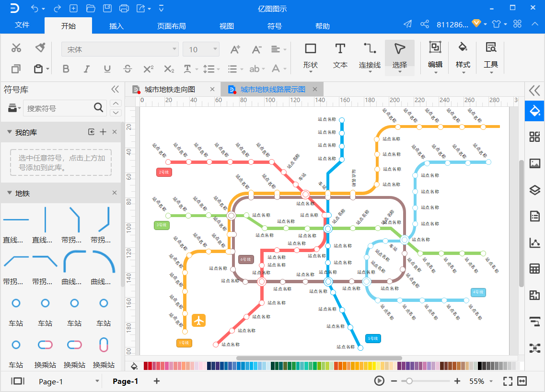This screenshot has height=392, width=545.
Task: Open the chart panel icon on right sidebar
Action: click(x=534, y=242)
